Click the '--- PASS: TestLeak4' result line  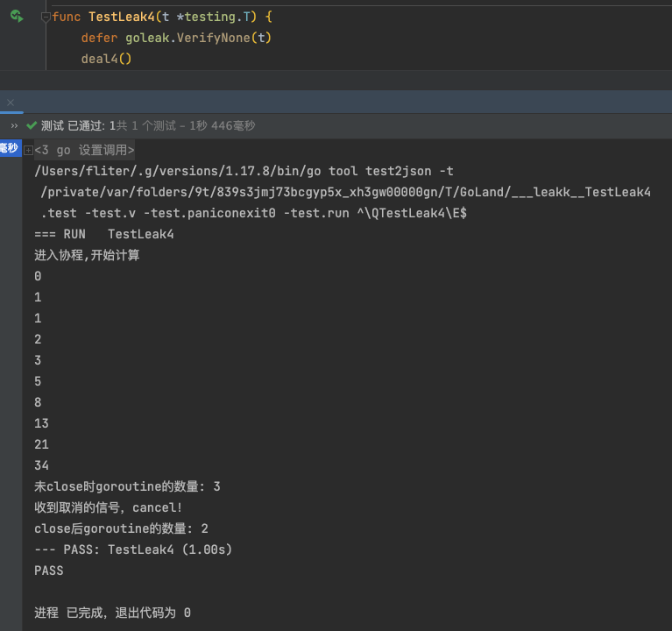pos(132,549)
